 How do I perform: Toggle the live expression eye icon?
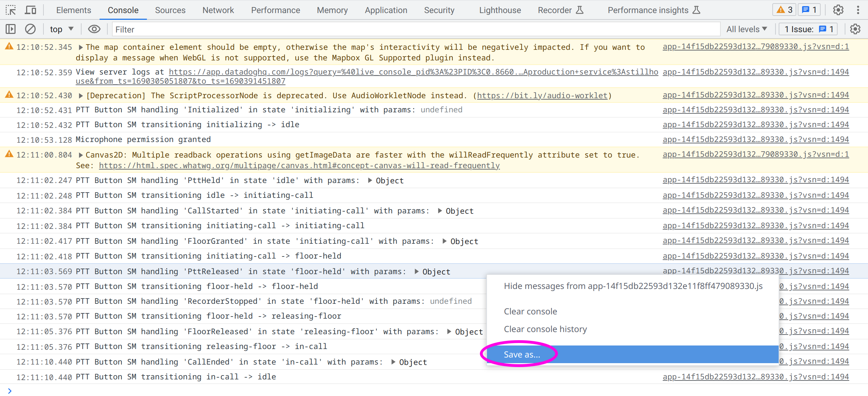pos(94,29)
